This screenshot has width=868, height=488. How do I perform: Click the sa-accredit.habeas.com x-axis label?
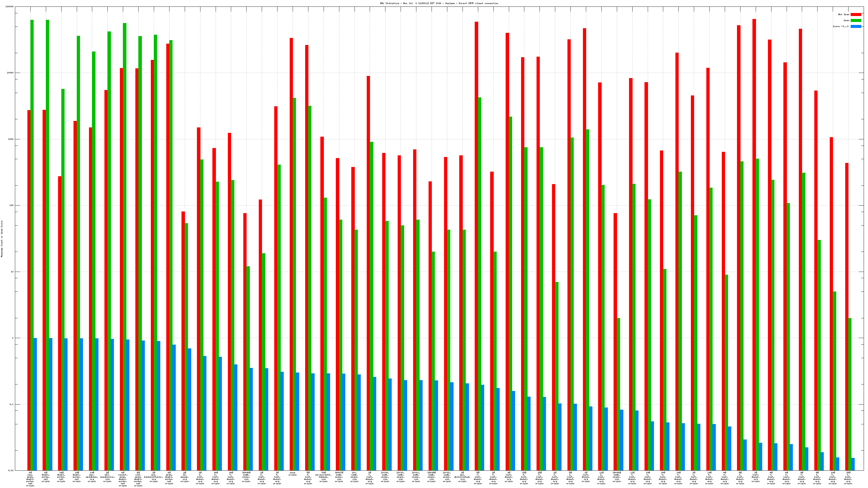pos(324,477)
